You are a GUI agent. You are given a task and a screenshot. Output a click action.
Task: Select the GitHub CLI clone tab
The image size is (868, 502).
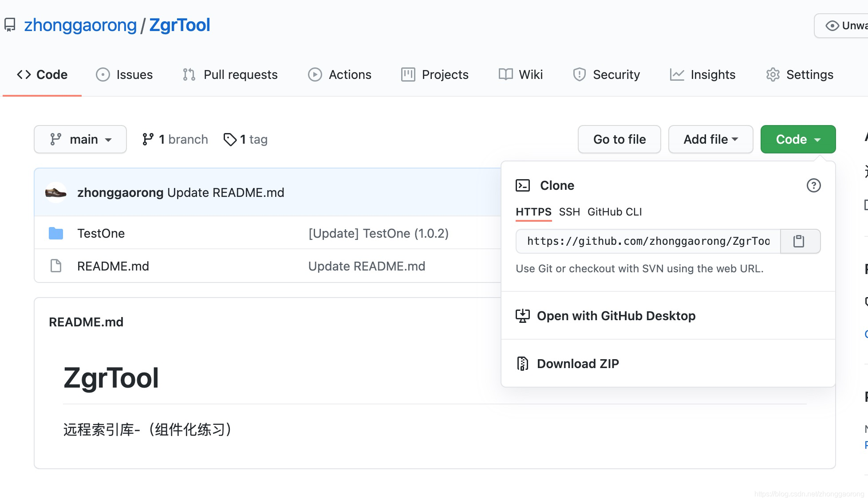(x=614, y=212)
